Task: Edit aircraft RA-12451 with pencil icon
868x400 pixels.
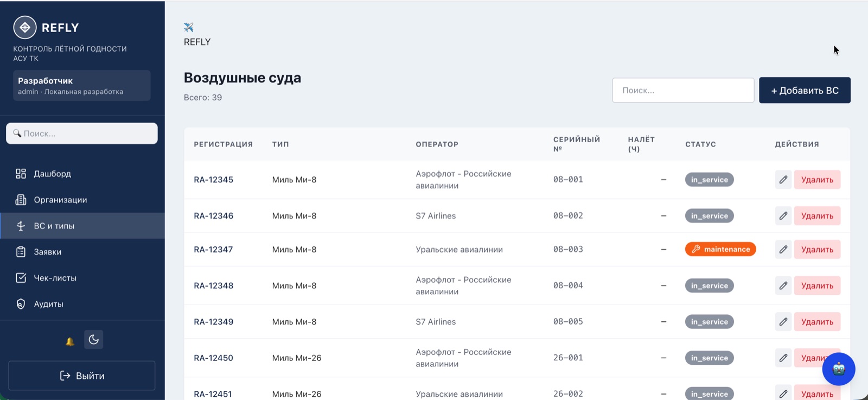Action: pyautogui.click(x=783, y=393)
